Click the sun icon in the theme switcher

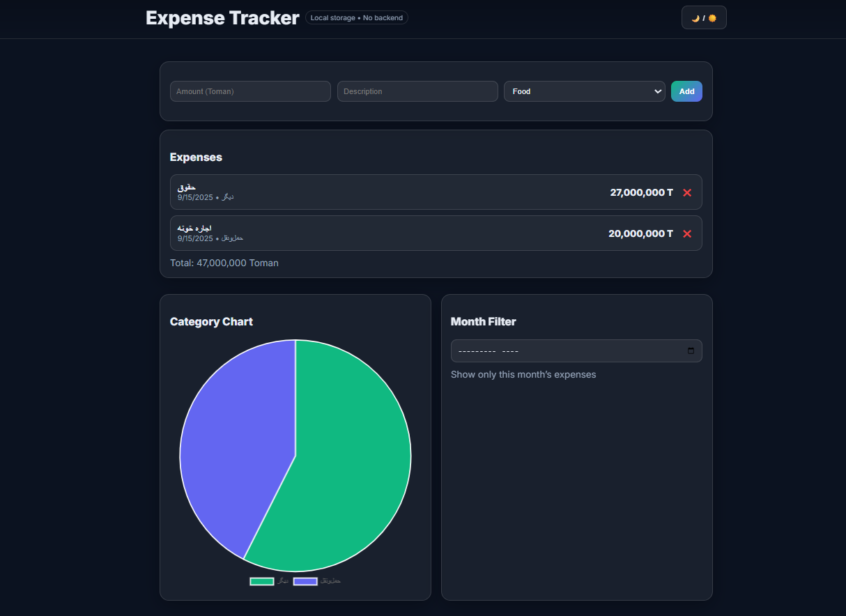(x=713, y=17)
